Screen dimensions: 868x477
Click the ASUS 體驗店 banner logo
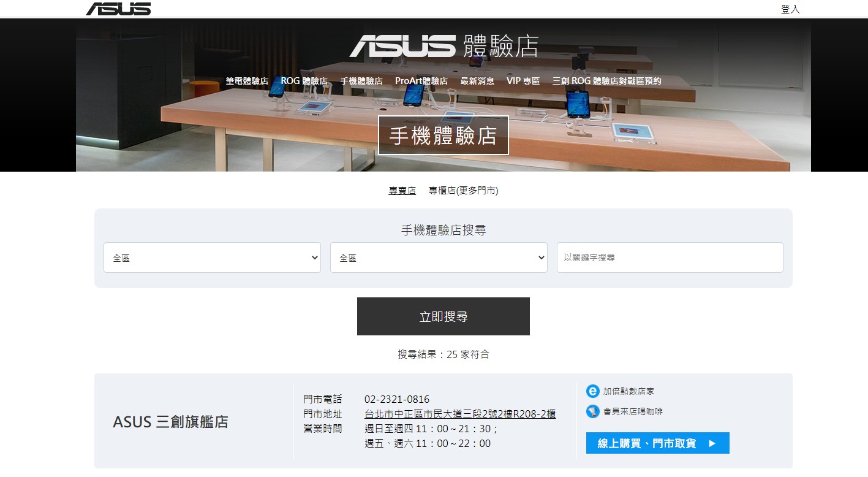pos(443,46)
